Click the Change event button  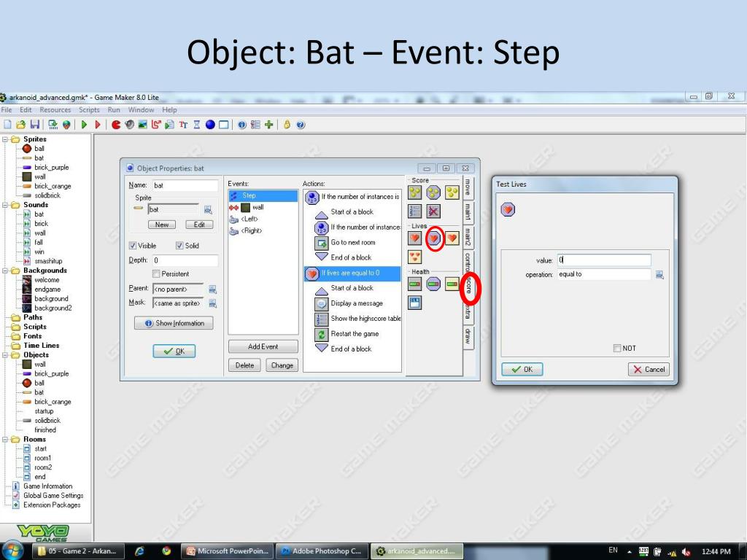282,365
